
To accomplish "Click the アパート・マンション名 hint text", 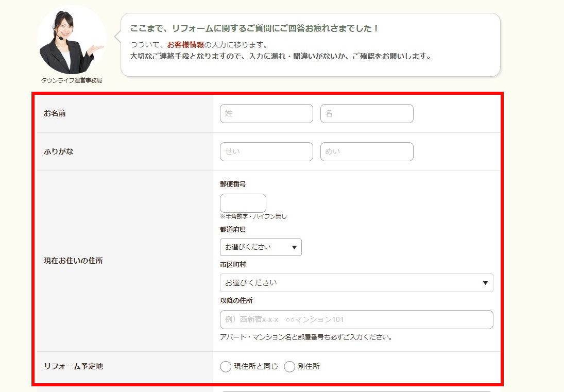I will pyautogui.click(x=306, y=338).
